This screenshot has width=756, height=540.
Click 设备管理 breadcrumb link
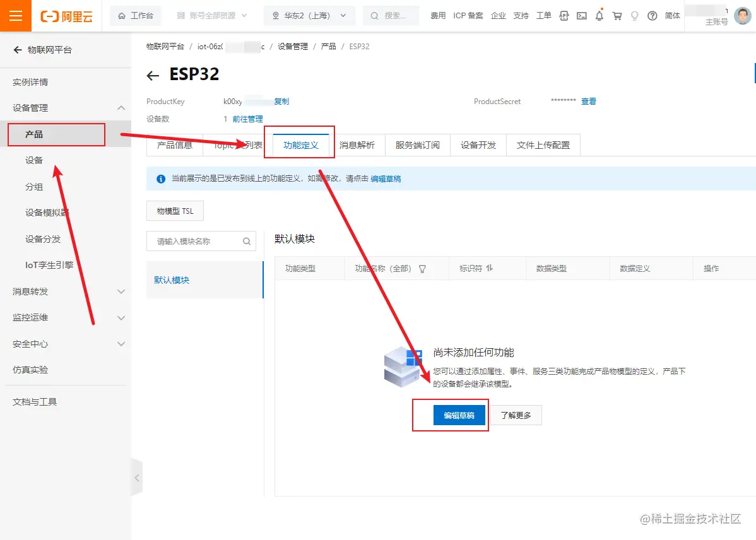tap(293, 46)
